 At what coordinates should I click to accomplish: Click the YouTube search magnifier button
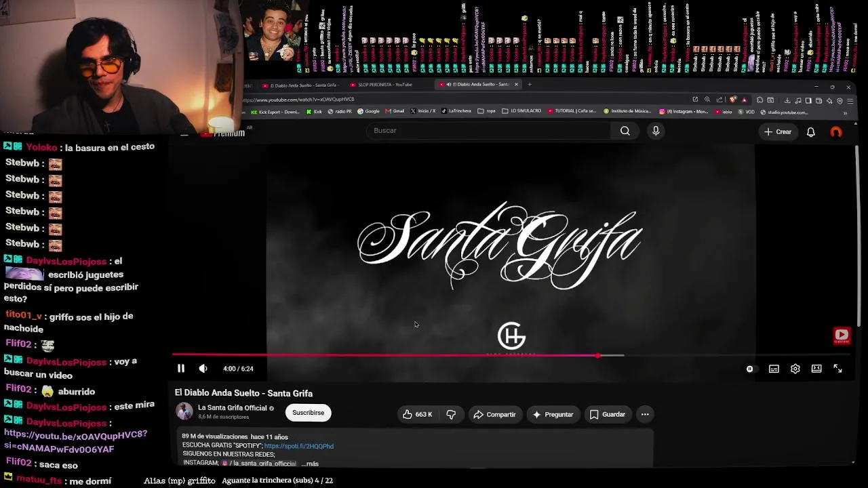click(625, 131)
